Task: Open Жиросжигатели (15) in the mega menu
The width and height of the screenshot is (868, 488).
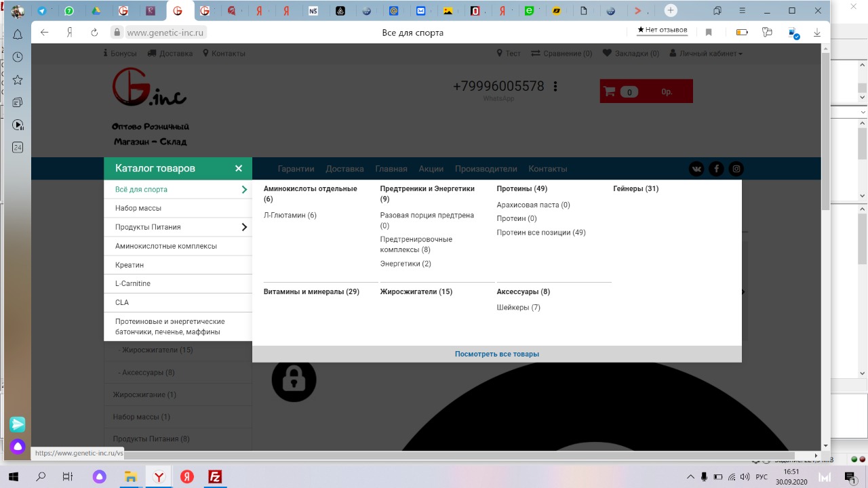Action: click(x=416, y=292)
